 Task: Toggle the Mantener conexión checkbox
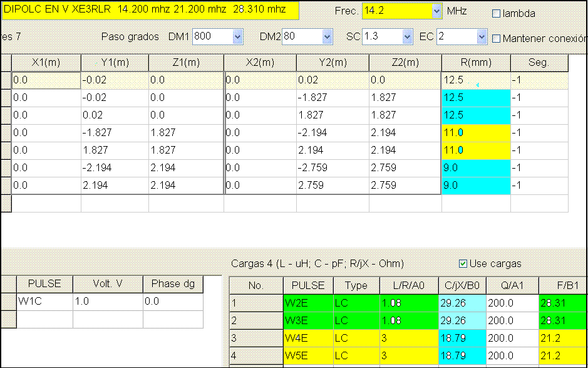496,38
